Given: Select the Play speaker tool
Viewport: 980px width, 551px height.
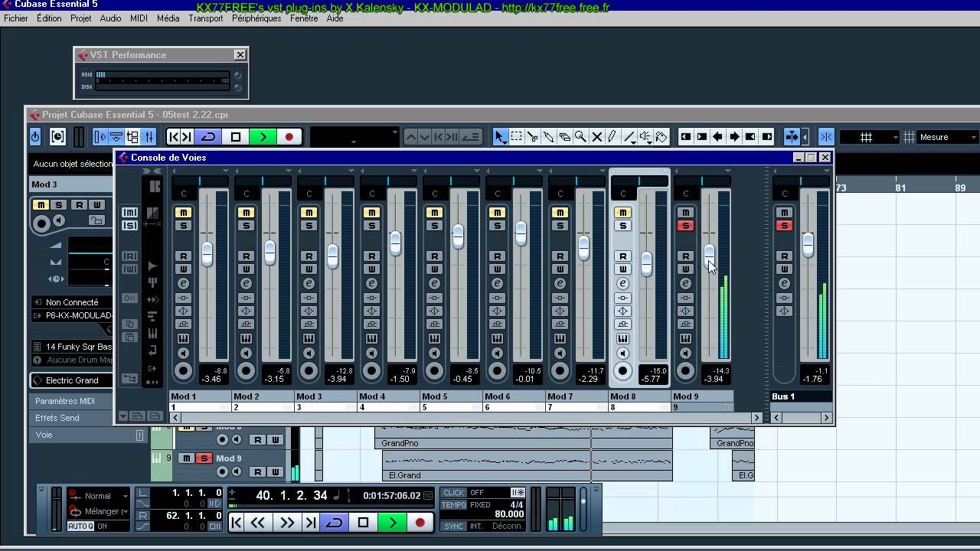Looking at the screenshot, I should click(646, 137).
